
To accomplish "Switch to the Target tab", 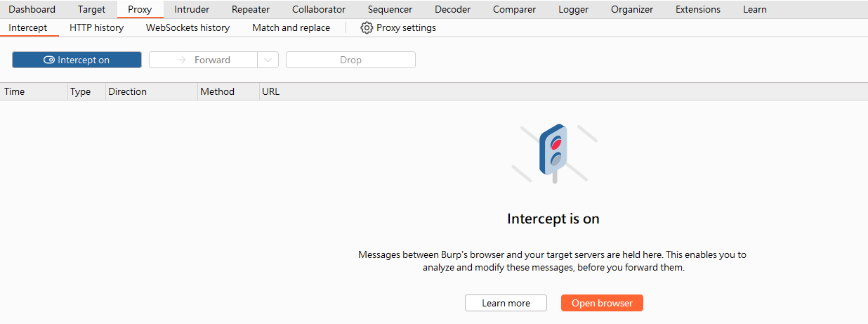I will [x=92, y=9].
